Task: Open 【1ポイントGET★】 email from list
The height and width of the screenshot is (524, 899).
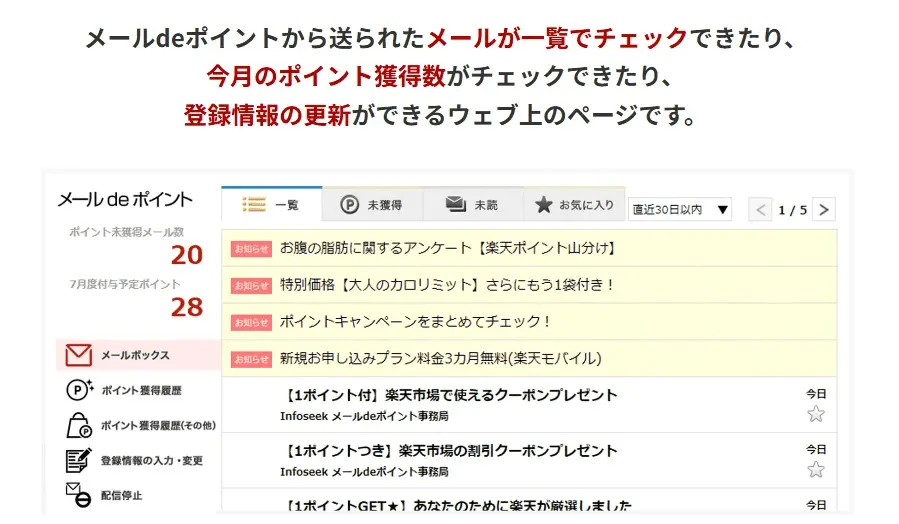Action: coord(458,505)
